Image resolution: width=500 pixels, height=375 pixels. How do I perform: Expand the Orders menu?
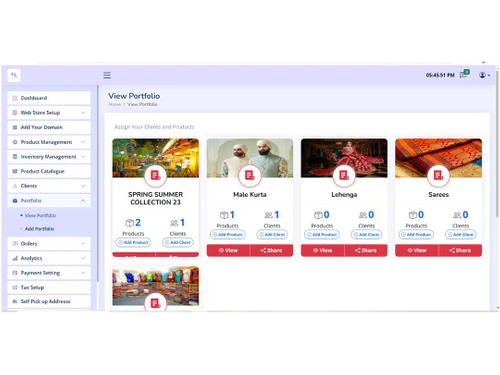click(49, 244)
